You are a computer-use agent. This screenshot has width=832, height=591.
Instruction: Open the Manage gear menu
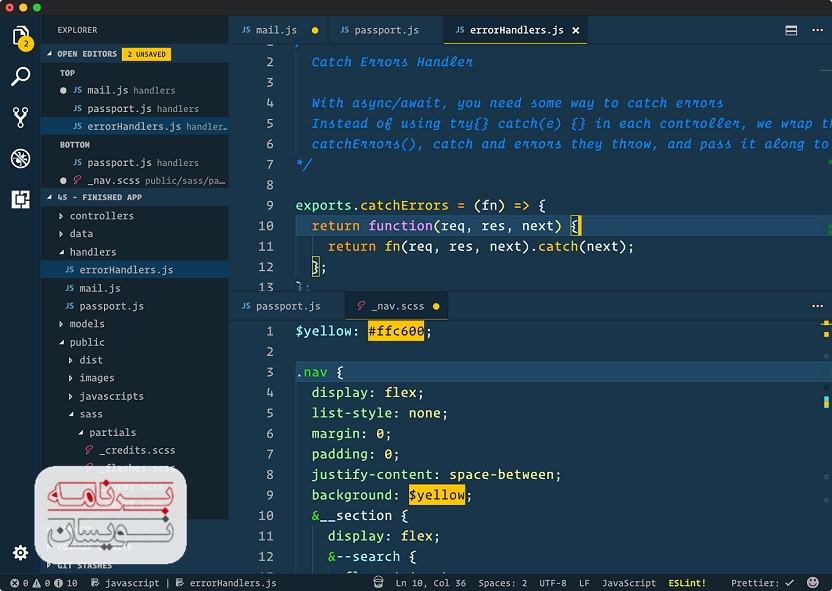20,552
